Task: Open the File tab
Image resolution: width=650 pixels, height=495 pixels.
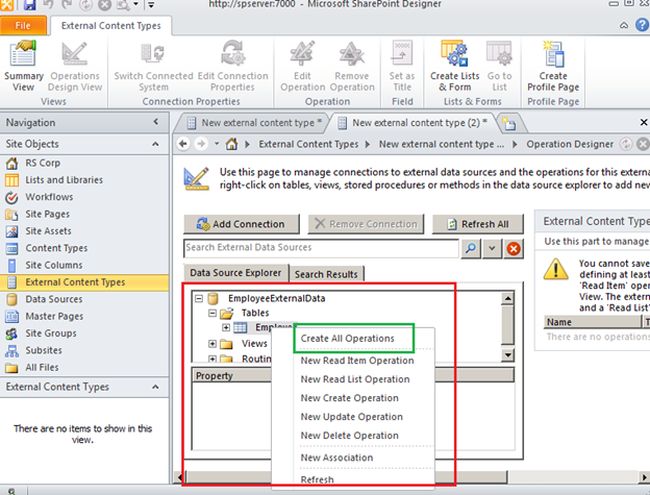Action: pyautogui.click(x=23, y=25)
